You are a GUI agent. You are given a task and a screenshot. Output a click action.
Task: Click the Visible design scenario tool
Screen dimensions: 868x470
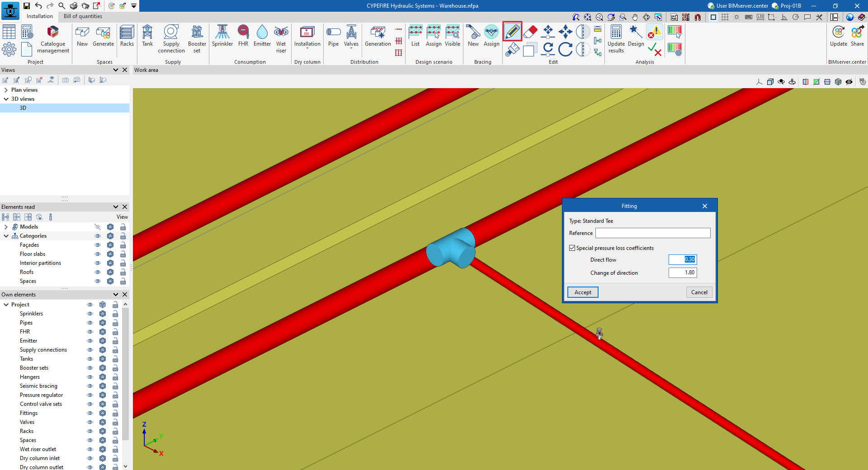tap(453, 36)
